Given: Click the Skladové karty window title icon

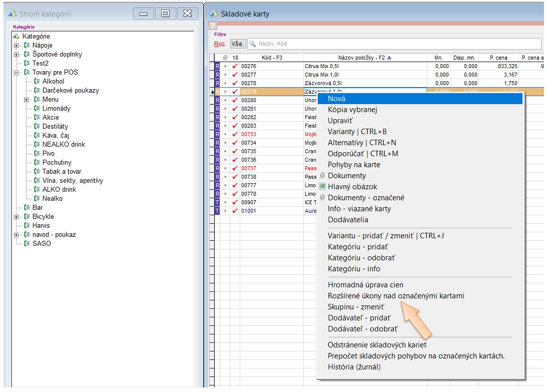Looking at the screenshot, I should click(x=214, y=14).
